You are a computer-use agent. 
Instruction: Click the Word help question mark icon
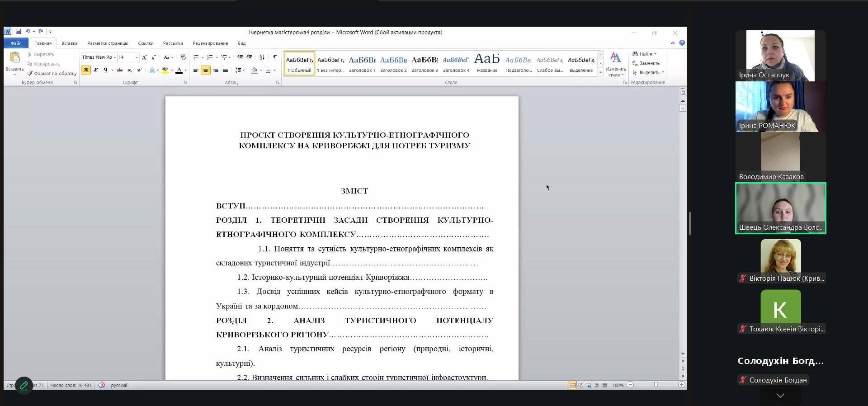click(682, 43)
